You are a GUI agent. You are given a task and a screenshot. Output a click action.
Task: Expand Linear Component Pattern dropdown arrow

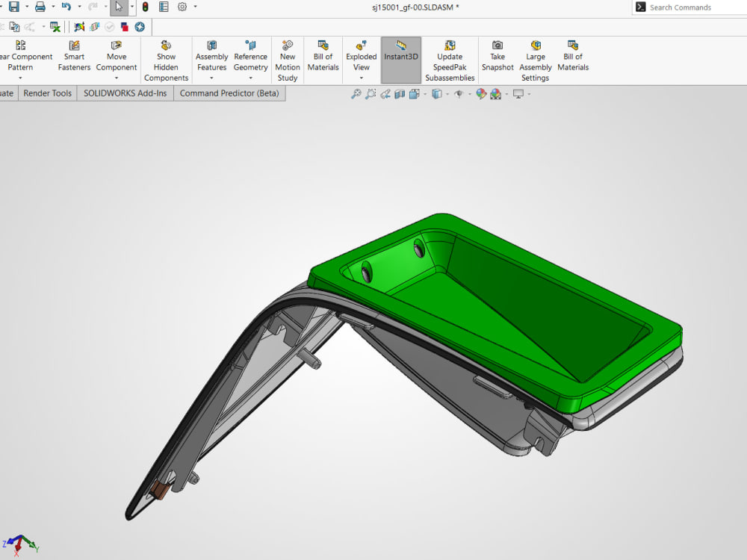tap(20, 78)
